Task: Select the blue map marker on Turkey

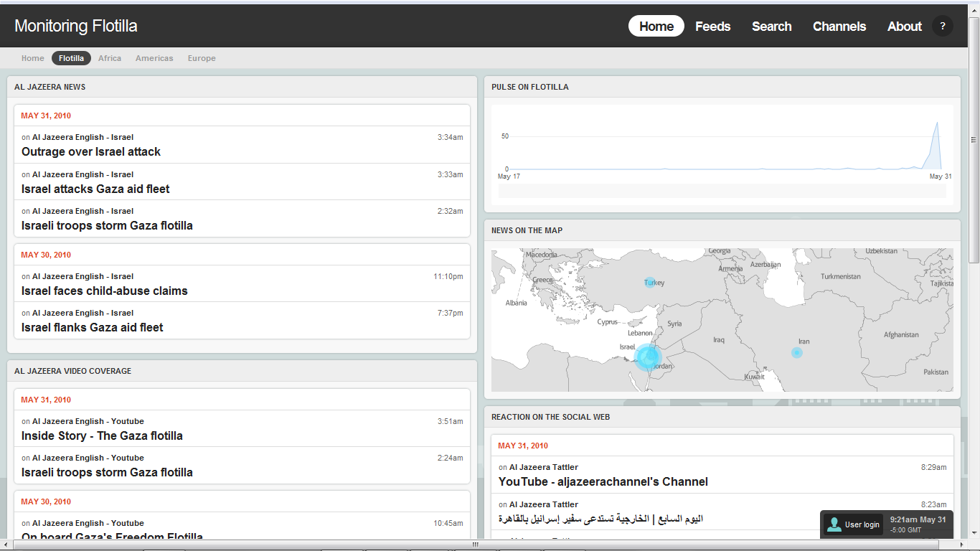Action: tap(650, 283)
